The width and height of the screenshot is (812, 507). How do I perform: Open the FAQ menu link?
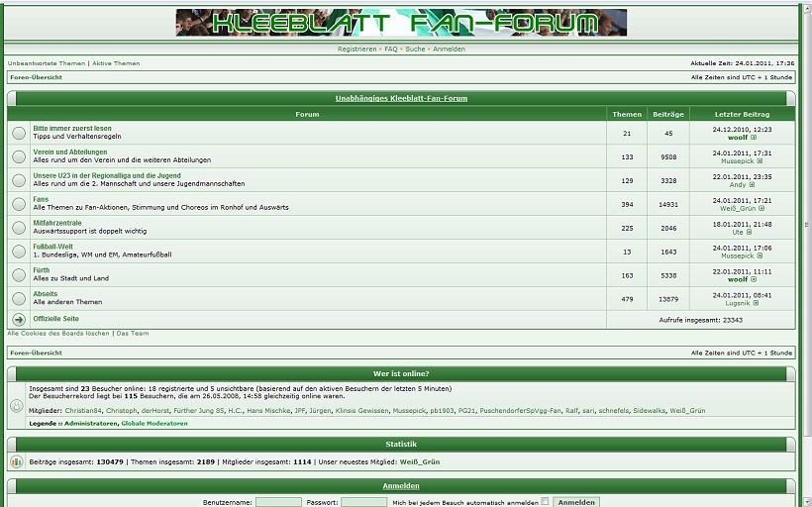point(390,49)
